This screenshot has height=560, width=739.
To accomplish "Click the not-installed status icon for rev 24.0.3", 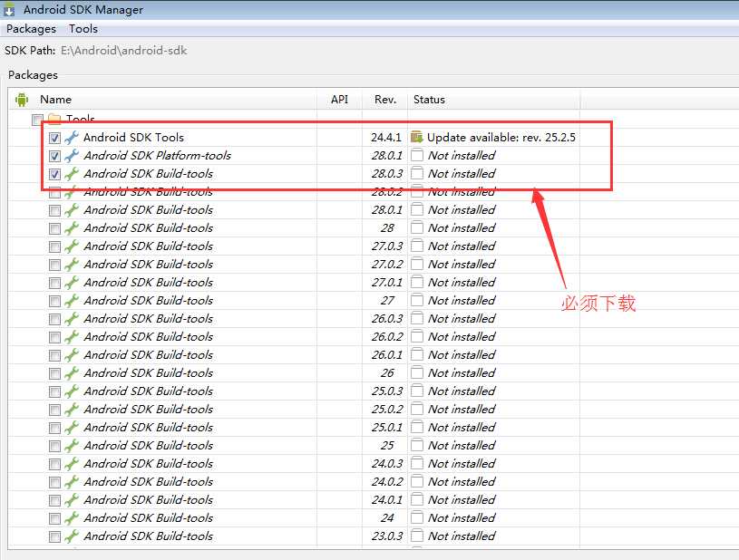I will pyautogui.click(x=416, y=463).
